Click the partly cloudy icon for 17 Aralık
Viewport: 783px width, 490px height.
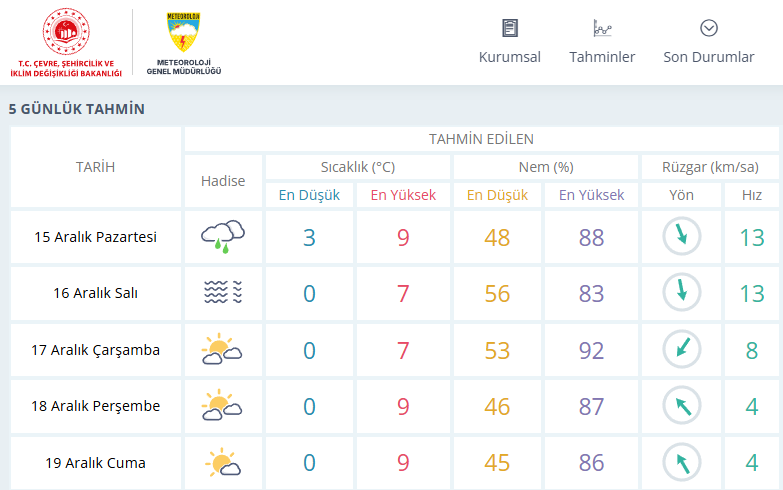(222, 350)
